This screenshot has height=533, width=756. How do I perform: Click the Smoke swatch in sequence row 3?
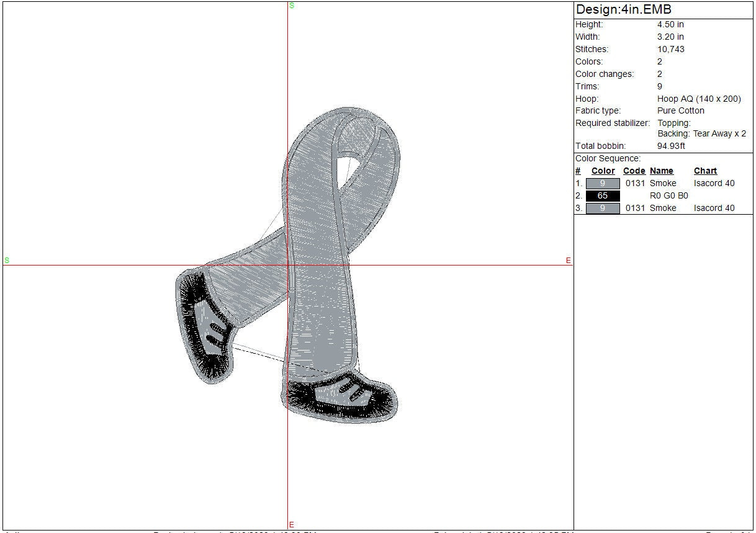(x=602, y=208)
